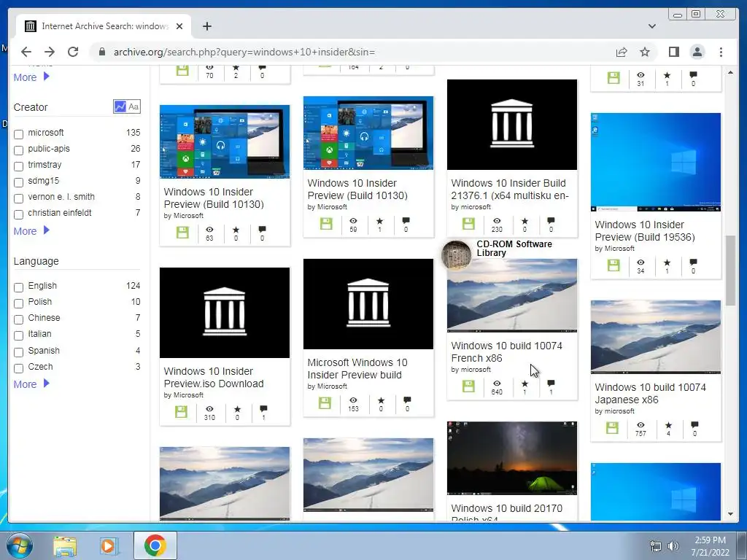The image size is (747, 560).
Task: Open the Chrome profile menu
Action: [697, 52]
